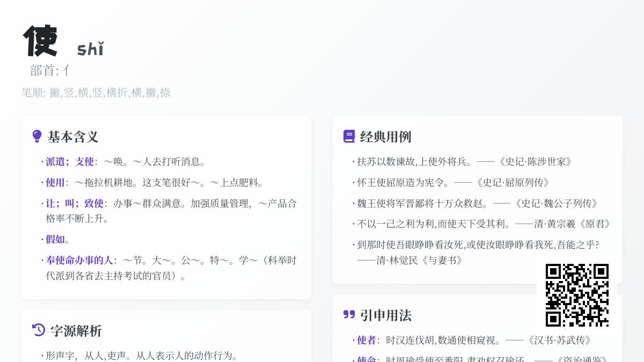The height and width of the screenshot is (362, 644).
Task: Click the QR code image
Action: pos(577,295)
